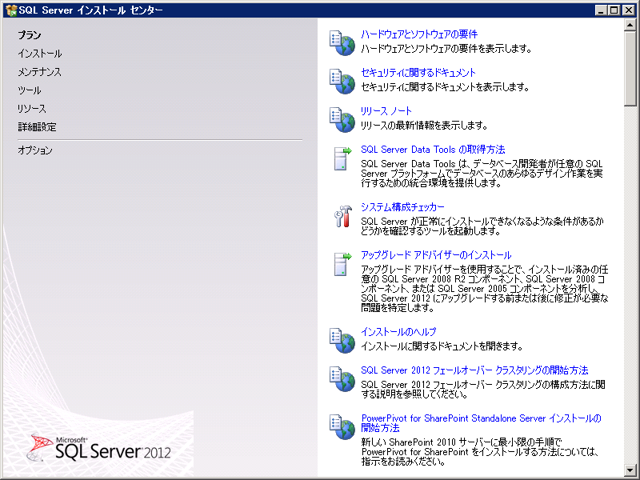
Task: Open インストールのヘルプ link
Action: point(398,332)
